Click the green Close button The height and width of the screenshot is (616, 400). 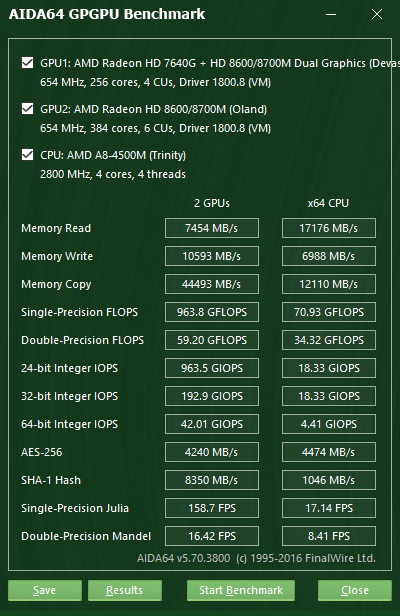[355, 590]
